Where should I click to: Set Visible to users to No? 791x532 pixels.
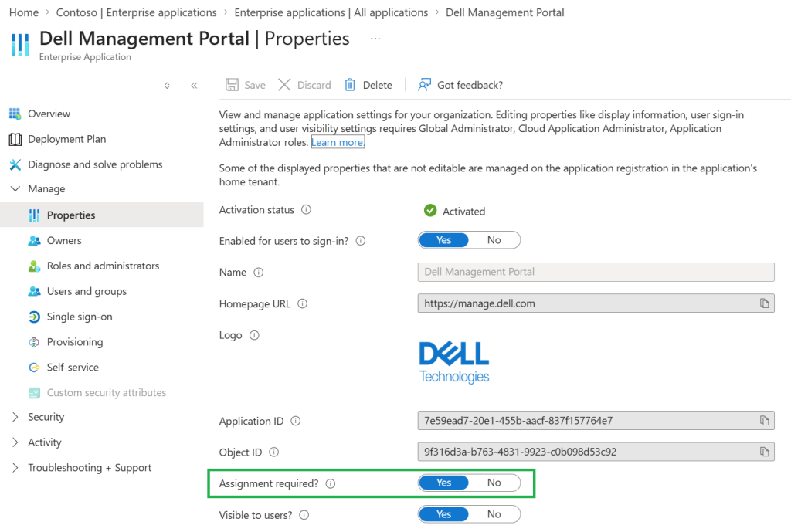(x=494, y=514)
